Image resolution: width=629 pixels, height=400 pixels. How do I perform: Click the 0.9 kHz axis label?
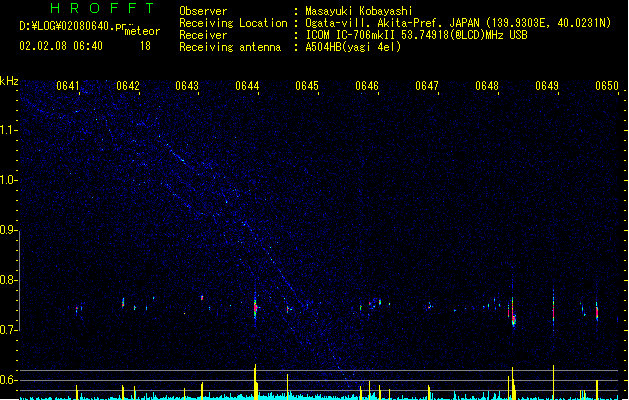[9, 230]
